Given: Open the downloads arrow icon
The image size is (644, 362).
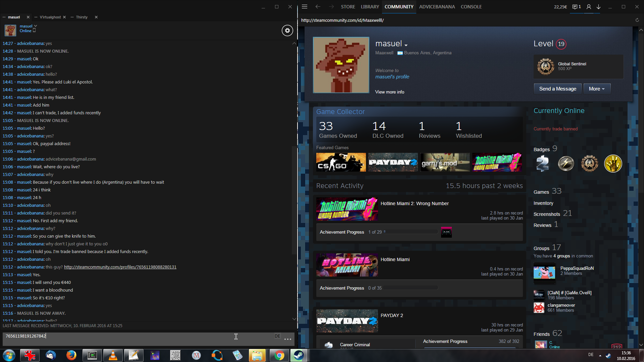Looking at the screenshot, I should (x=598, y=7).
